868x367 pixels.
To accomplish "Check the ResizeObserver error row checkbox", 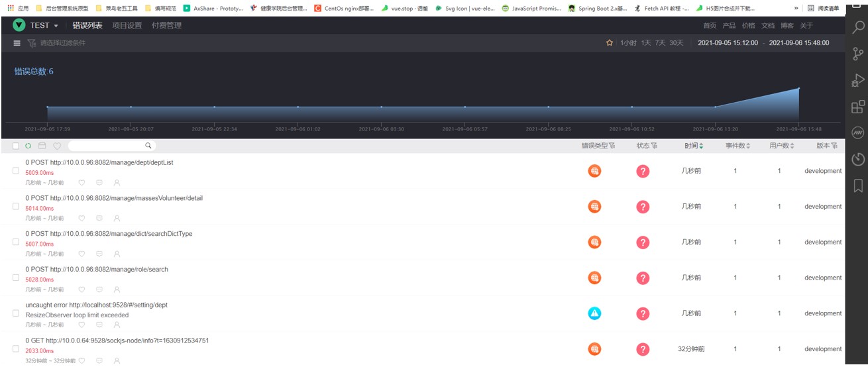I will 16,313.
